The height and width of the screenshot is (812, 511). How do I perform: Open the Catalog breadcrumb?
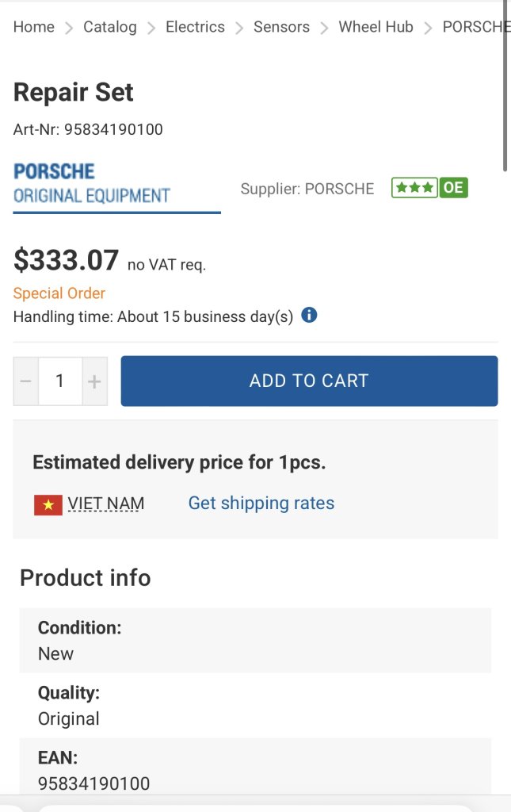[x=110, y=27]
